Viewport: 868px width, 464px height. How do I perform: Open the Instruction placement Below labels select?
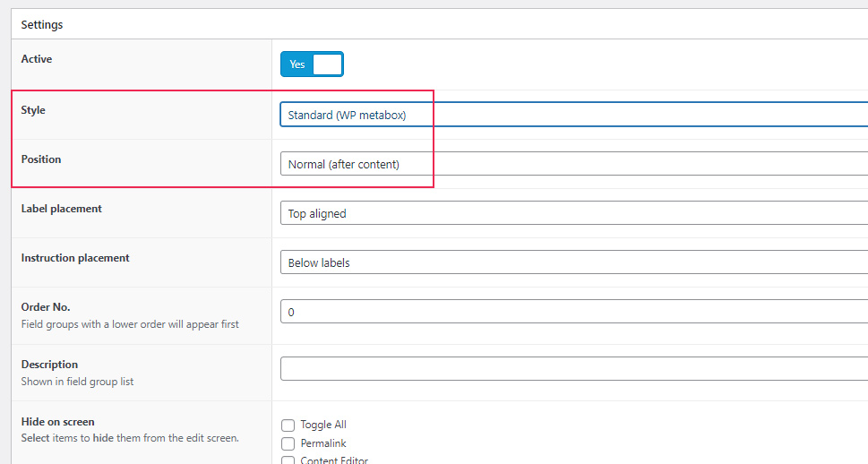point(574,262)
